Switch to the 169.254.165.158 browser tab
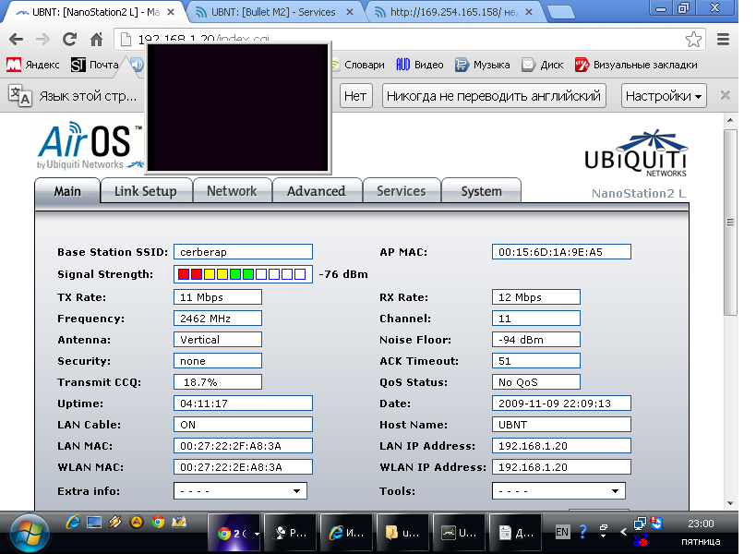This screenshot has width=756, height=554. tap(453, 13)
